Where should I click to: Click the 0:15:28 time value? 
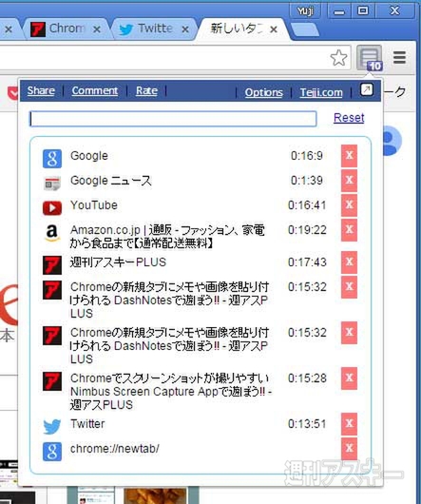(x=307, y=378)
